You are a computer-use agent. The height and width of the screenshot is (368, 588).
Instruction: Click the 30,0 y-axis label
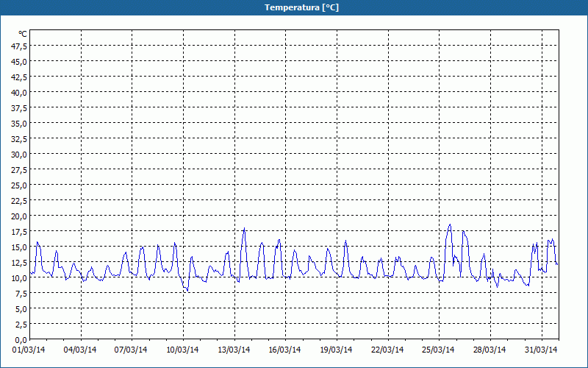click(x=20, y=155)
